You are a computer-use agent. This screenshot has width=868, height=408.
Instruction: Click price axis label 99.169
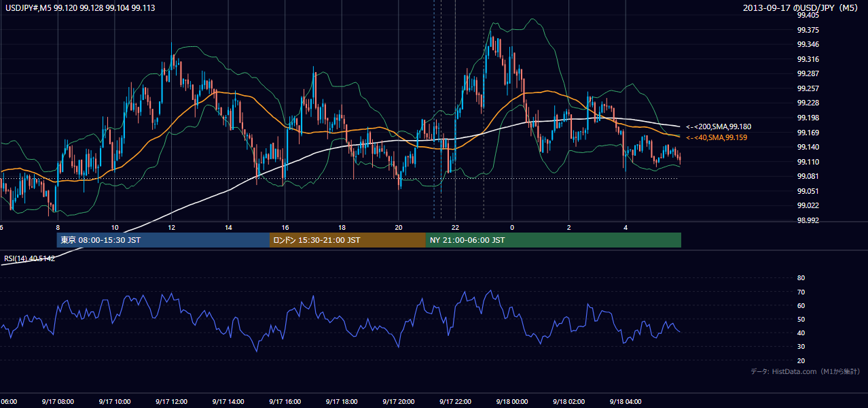[x=808, y=133]
